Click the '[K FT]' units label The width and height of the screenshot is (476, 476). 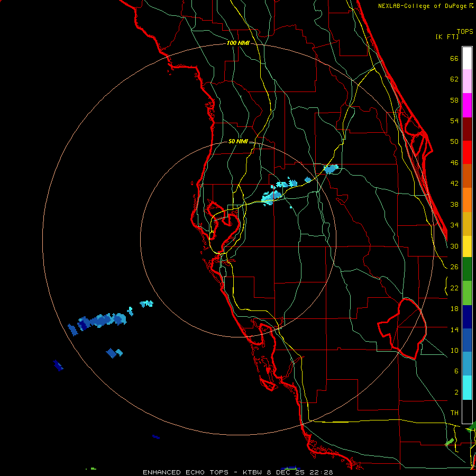coord(447,36)
